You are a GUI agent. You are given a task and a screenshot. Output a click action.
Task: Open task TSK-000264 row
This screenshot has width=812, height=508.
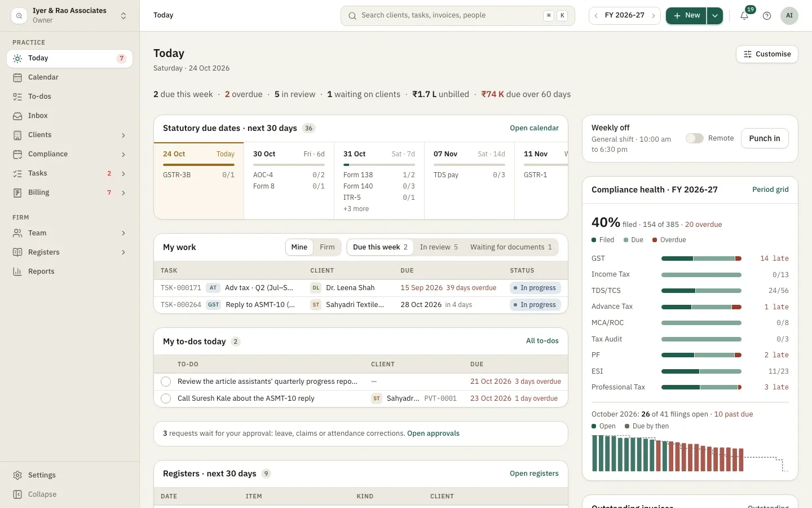tap(361, 305)
